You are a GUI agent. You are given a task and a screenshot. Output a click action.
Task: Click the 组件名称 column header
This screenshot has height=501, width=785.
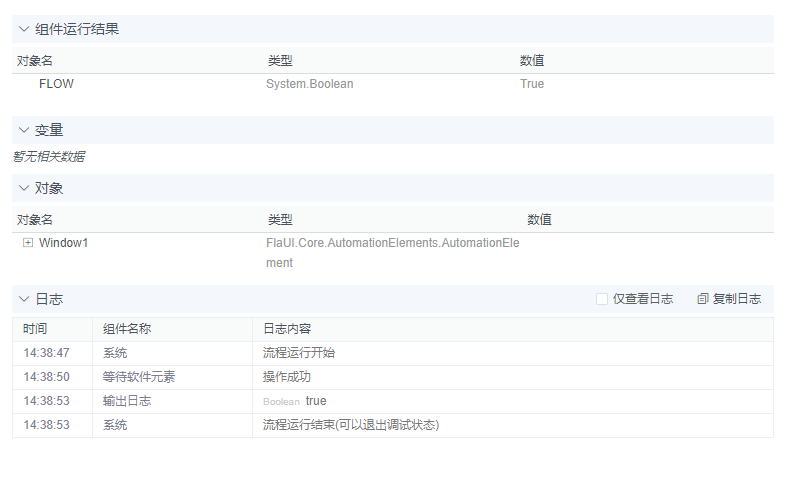tap(127, 329)
